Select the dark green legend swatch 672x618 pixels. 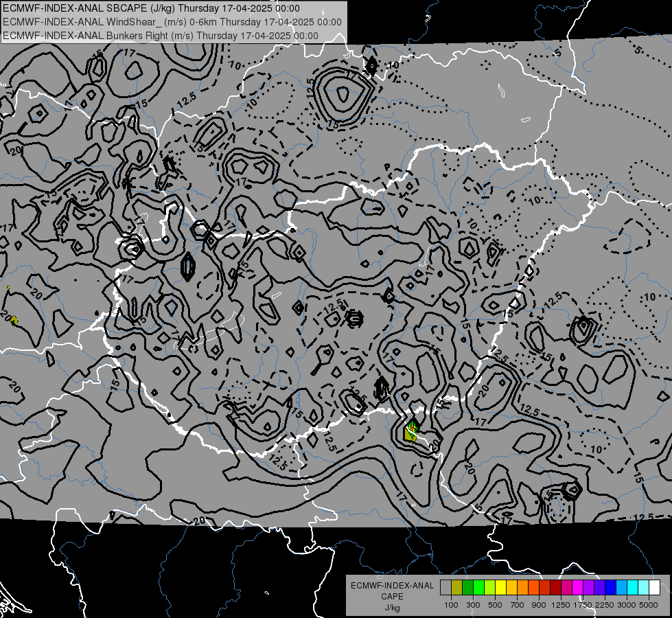[x=467, y=588]
